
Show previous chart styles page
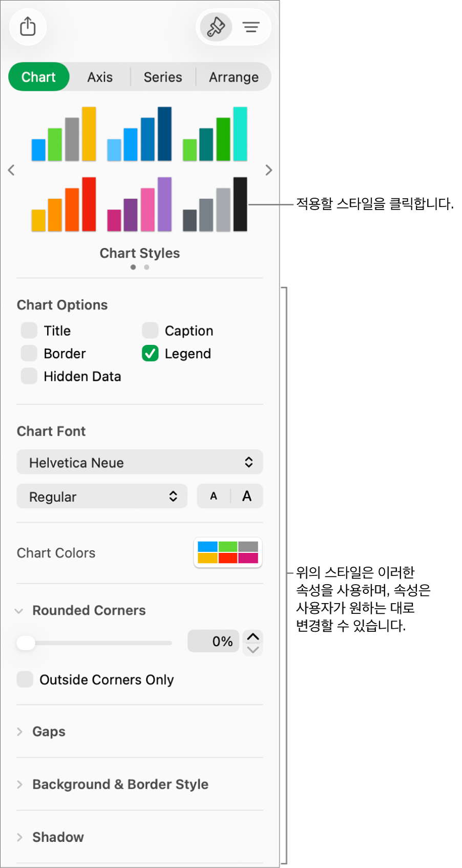coord(11,170)
